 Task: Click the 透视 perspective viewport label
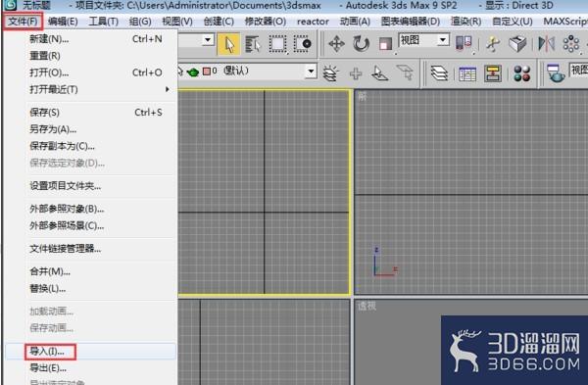tap(367, 306)
